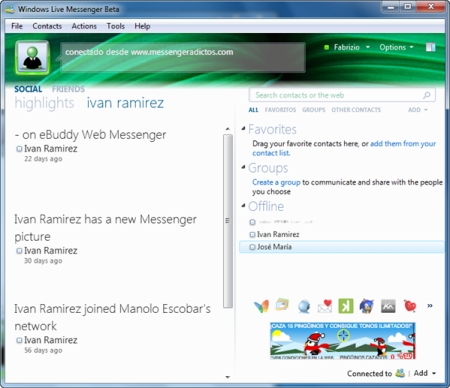This screenshot has width=450, height=388.
Task: Click the social feed scrollbar thumb
Action: click(x=228, y=221)
